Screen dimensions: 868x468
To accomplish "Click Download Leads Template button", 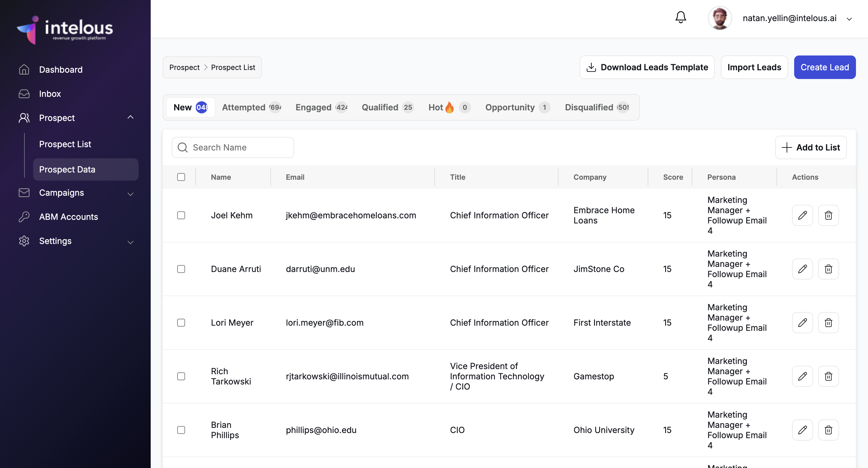I will [646, 68].
